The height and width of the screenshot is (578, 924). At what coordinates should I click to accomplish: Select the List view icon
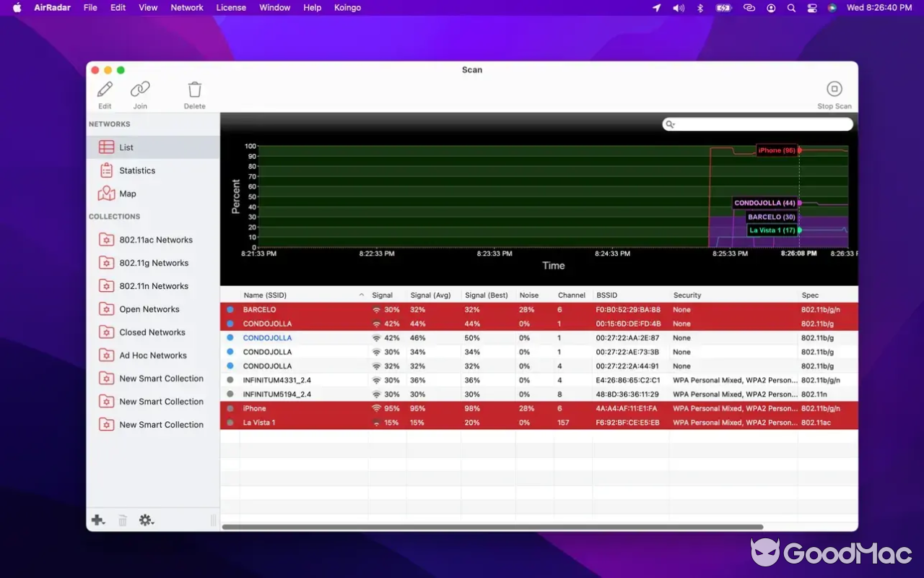pos(108,147)
